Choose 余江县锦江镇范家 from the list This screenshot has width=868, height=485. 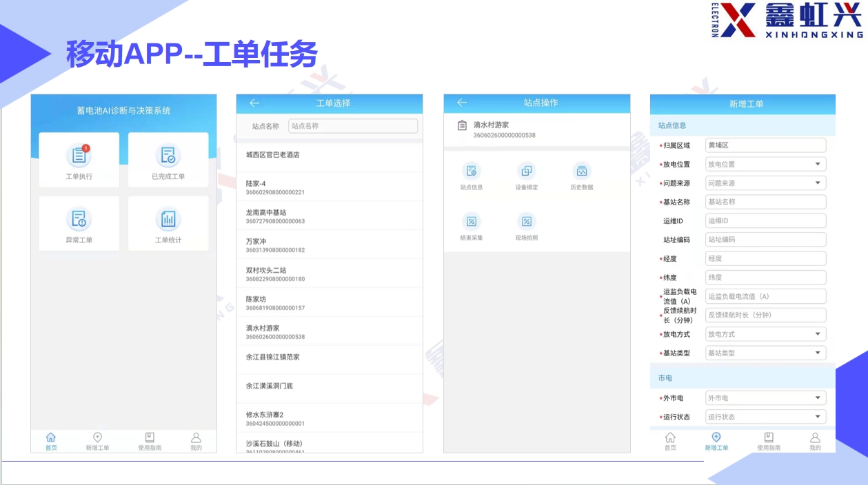pos(330,360)
